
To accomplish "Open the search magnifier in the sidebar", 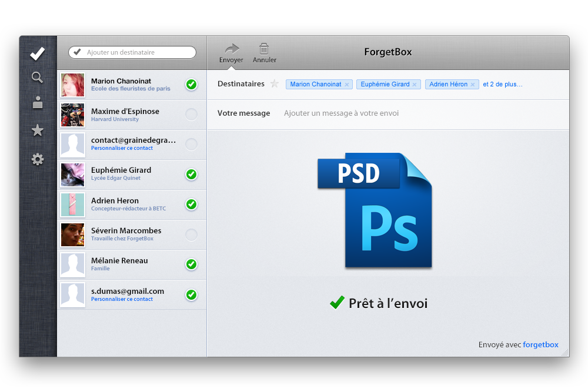I will coord(37,77).
